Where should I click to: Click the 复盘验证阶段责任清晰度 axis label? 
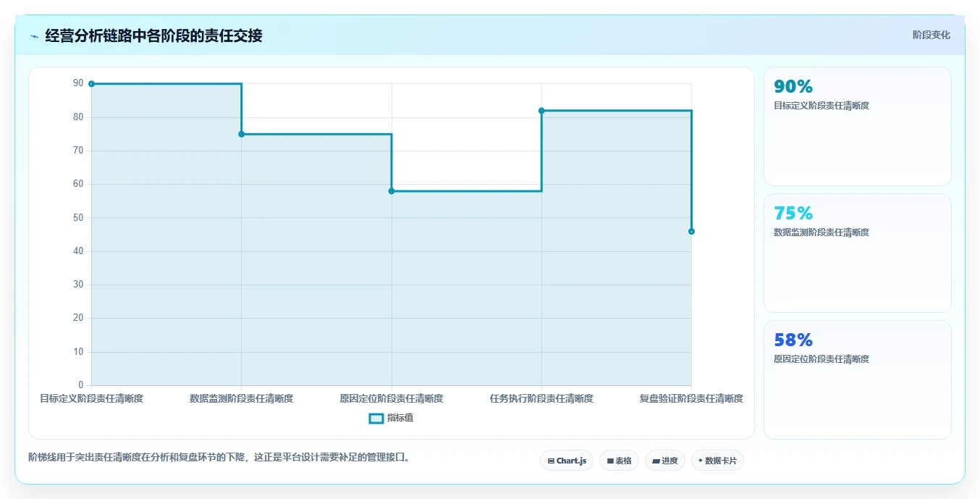click(691, 398)
